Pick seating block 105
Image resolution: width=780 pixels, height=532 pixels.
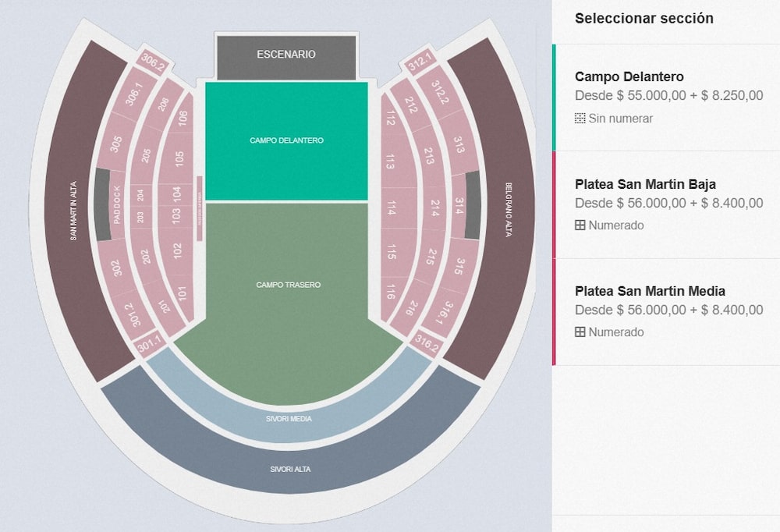pyautogui.click(x=179, y=160)
